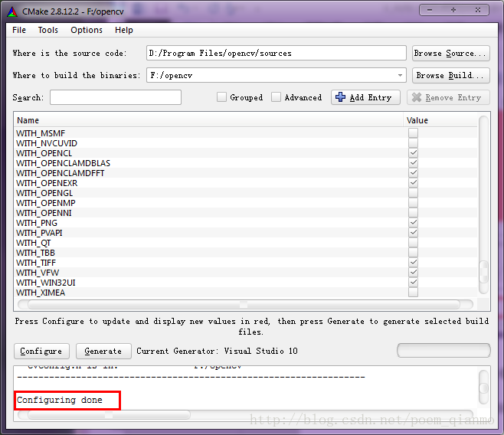
Task: Click the Browse Source button
Action: [x=451, y=53]
